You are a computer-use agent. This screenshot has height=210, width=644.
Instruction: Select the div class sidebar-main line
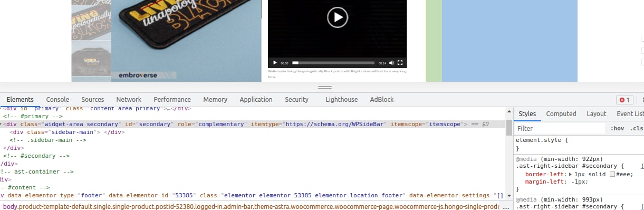tap(68, 132)
